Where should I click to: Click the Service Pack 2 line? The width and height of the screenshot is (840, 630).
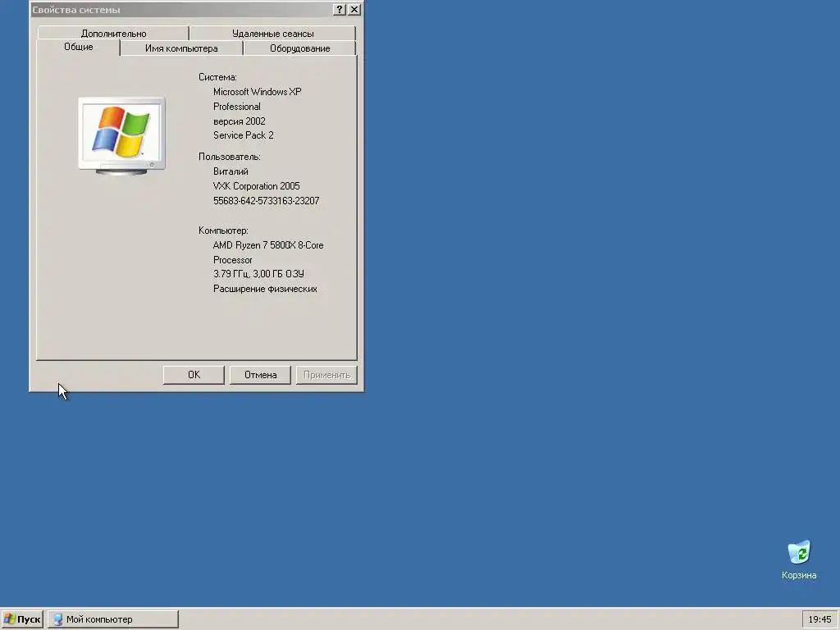[x=243, y=135]
